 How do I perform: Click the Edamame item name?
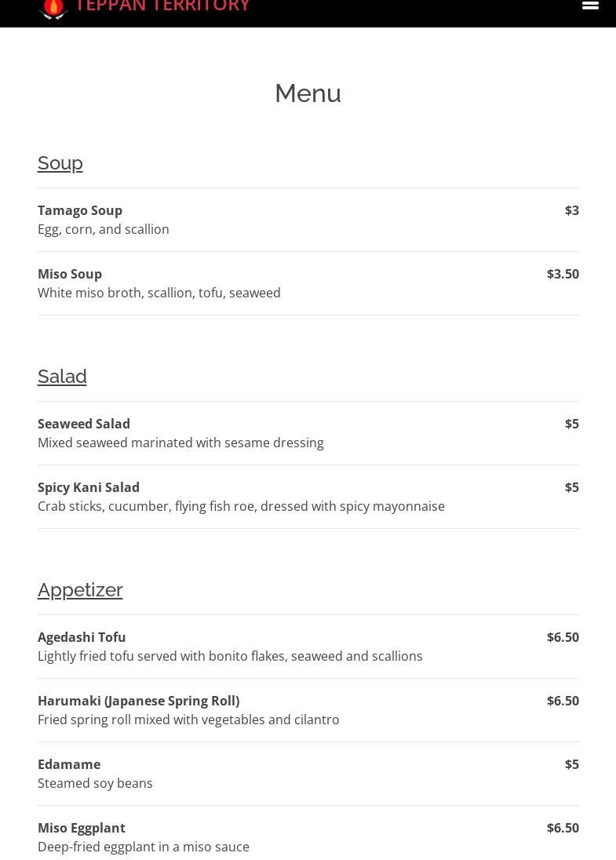pos(69,764)
